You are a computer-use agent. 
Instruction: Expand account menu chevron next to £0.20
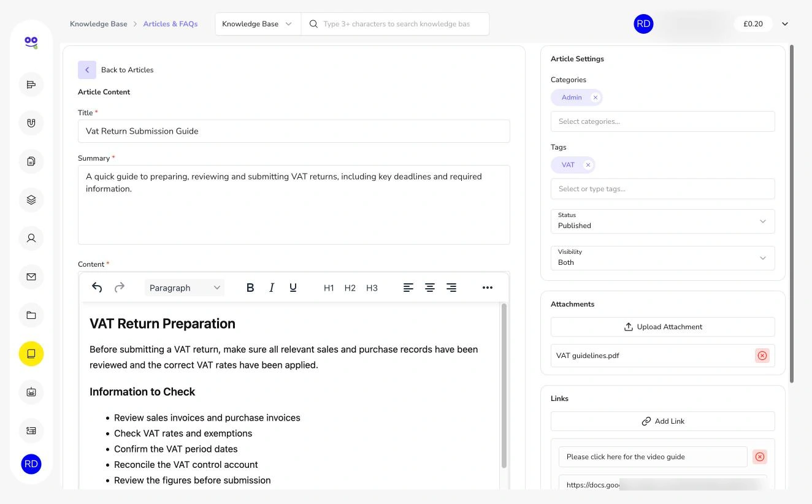click(785, 24)
